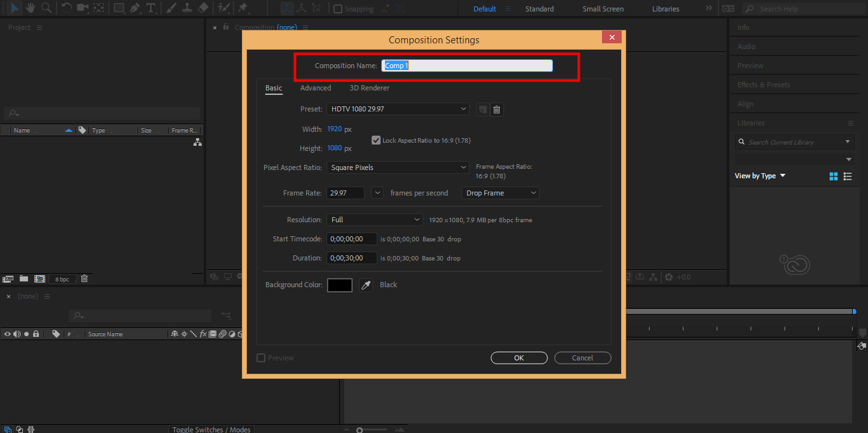Click the Audio speaker column in timeline

point(17,334)
